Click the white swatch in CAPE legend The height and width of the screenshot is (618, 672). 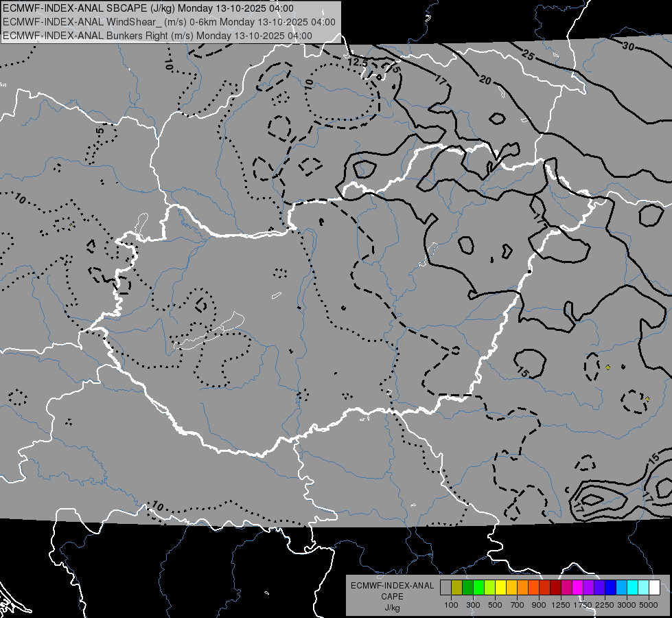(x=655, y=587)
